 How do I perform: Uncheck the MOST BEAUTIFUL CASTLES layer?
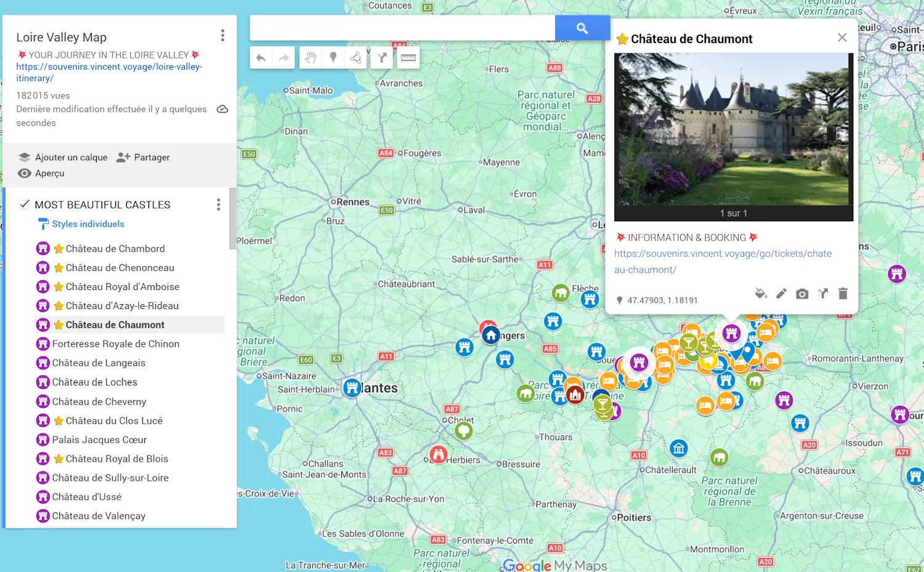(x=24, y=204)
